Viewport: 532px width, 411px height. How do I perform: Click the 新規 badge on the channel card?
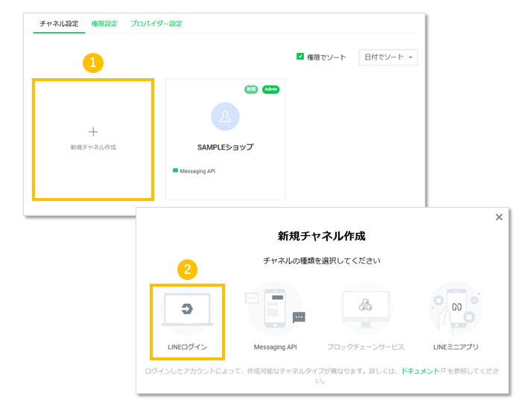pyautogui.click(x=251, y=89)
